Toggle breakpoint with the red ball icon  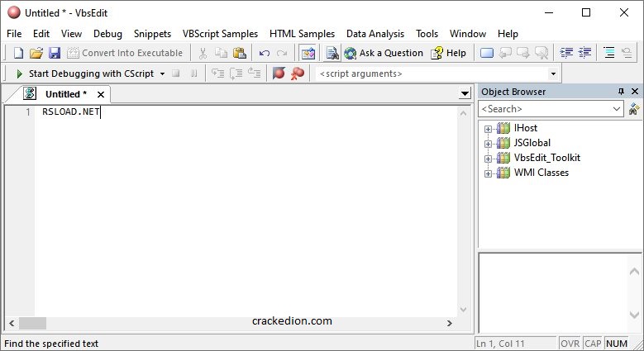tap(279, 74)
